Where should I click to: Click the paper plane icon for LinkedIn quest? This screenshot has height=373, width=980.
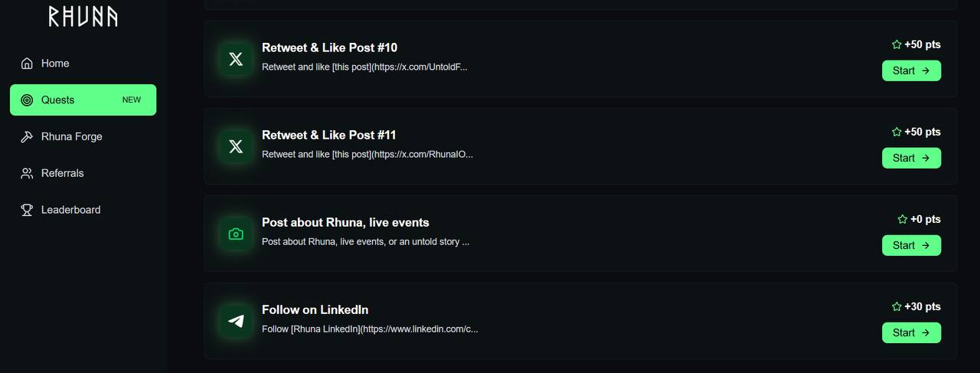(x=236, y=321)
